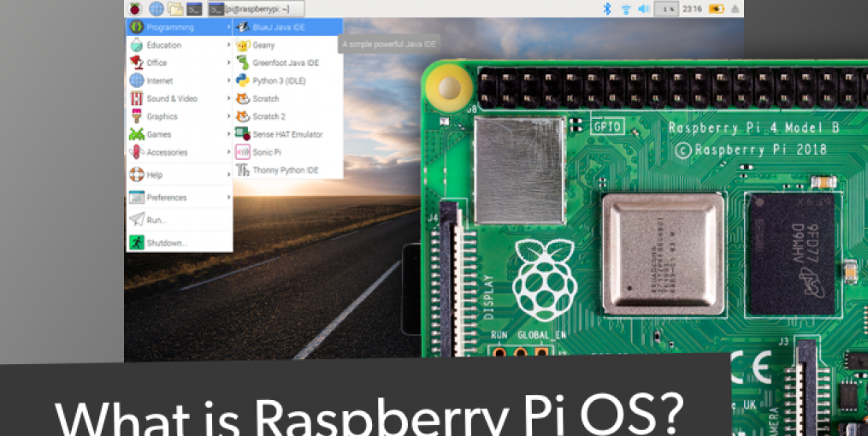Expand the Sound & Video submenu arrow
Image resolution: width=868 pixels, height=436 pixels.
point(228,98)
